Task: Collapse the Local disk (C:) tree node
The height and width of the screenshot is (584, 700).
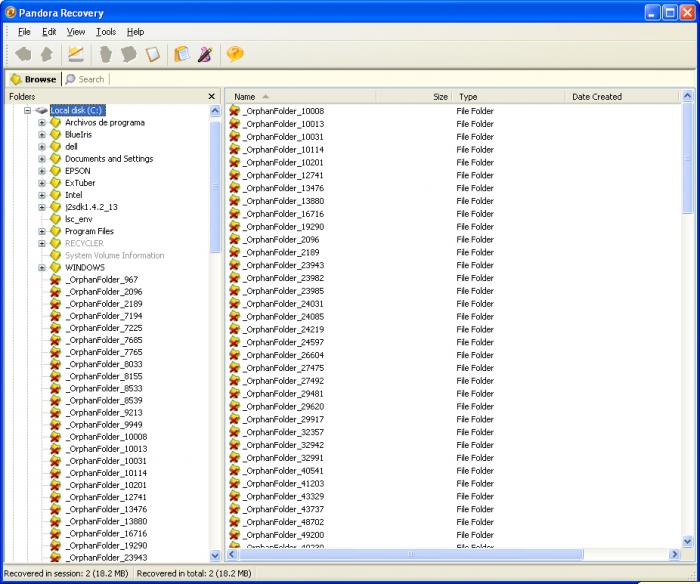Action: [28, 110]
